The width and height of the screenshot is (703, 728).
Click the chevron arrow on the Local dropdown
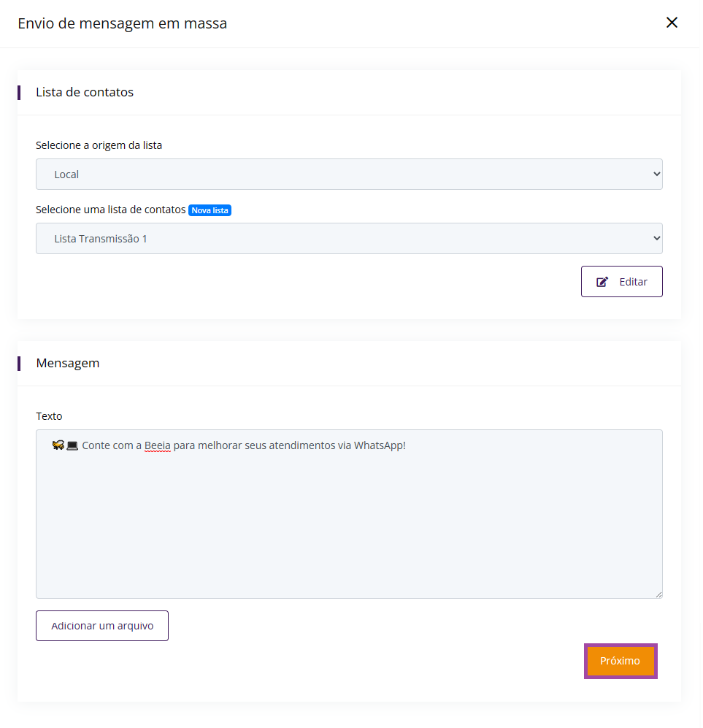[656, 174]
